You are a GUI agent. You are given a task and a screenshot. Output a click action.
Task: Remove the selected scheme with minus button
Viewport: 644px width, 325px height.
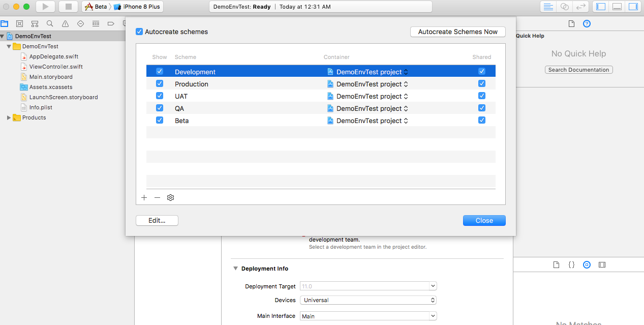tap(157, 197)
